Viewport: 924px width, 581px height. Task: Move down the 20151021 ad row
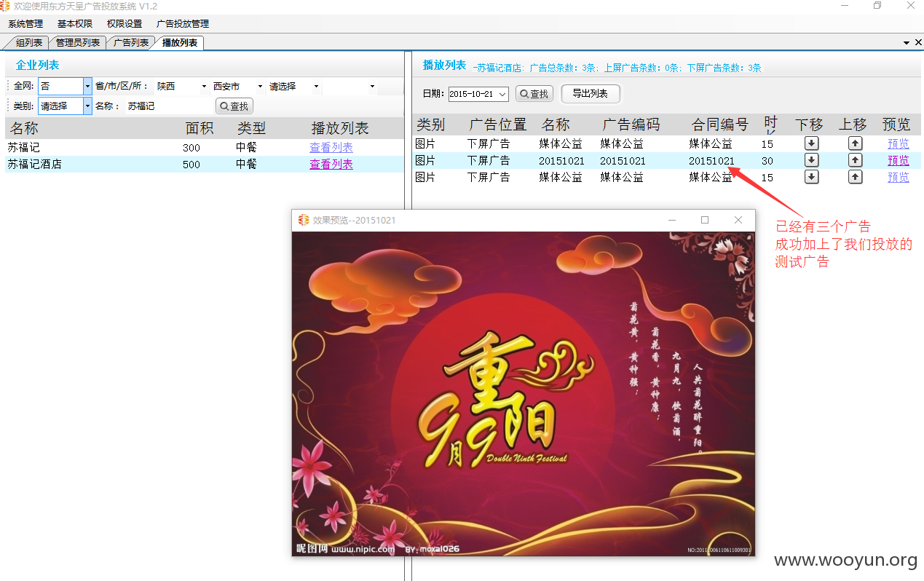(811, 160)
